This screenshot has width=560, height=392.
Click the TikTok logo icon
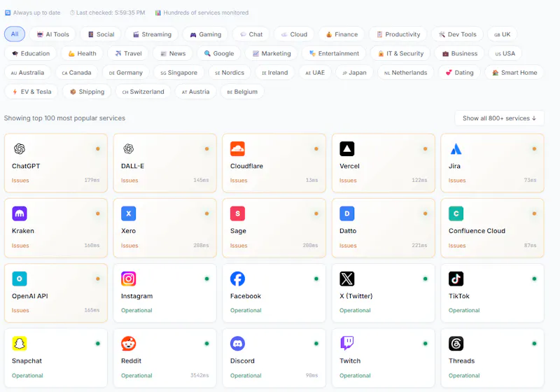(x=456, y=279)
